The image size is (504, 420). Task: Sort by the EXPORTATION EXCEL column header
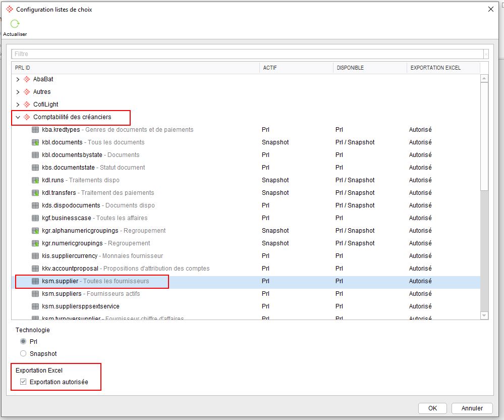point(443,68)
